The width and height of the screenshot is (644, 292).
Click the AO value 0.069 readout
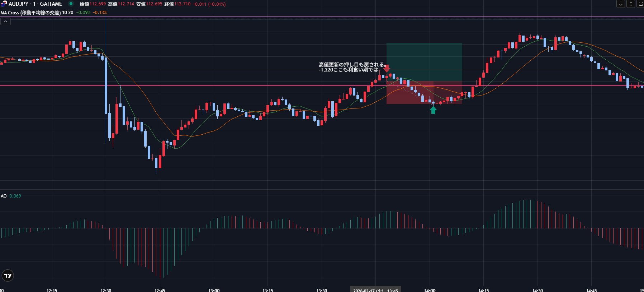15,196
